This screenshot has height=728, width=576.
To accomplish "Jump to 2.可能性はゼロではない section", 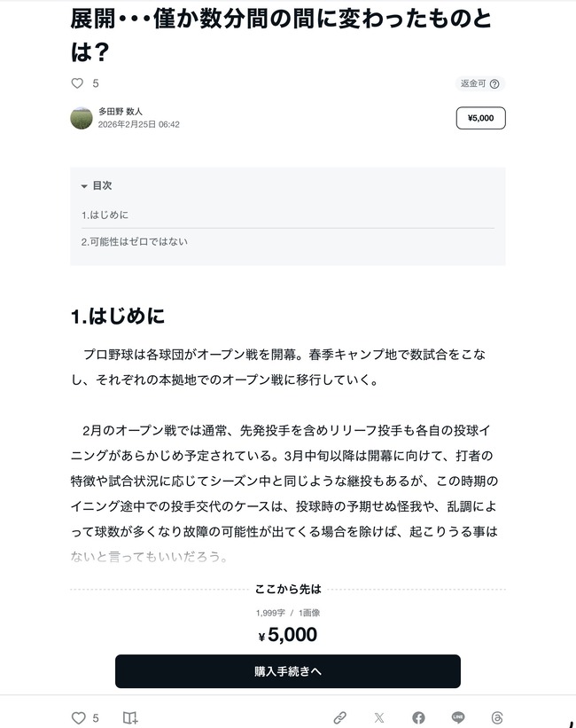I will pyautogui.click(x=135, y=241).
